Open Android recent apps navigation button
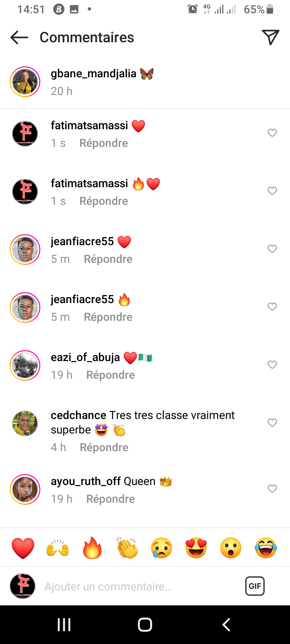Screen dimensions: 290x644 pyautogui.click(x=64, y=625)
